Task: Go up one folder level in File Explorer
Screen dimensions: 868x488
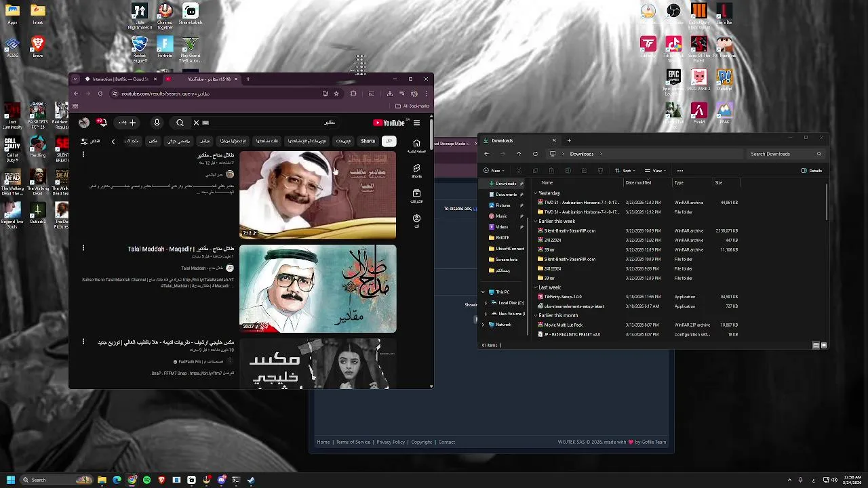Action: pos(519,154)
